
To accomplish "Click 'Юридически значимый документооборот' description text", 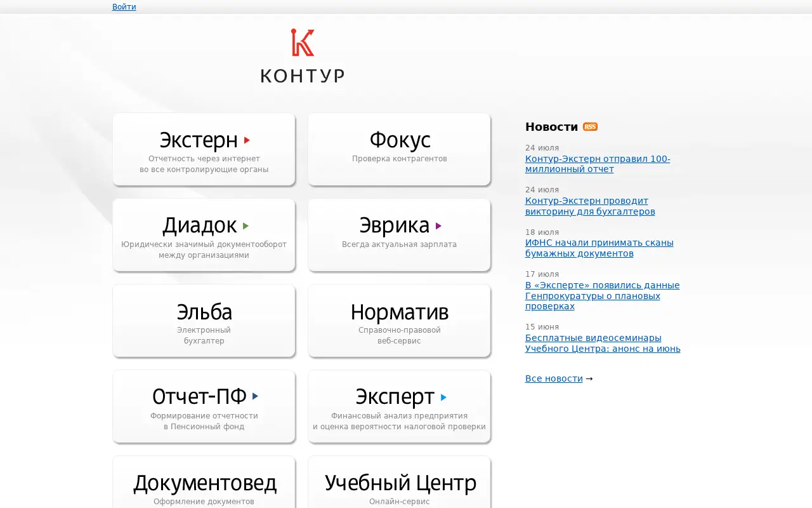I will pos(204,244).
